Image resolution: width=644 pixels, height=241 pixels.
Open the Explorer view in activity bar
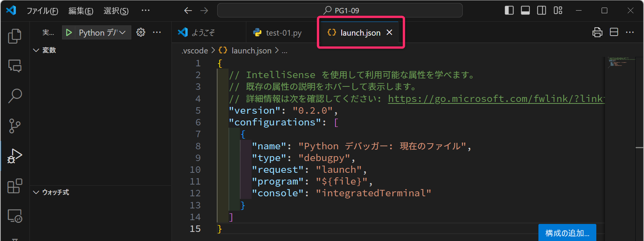[15, 36]
